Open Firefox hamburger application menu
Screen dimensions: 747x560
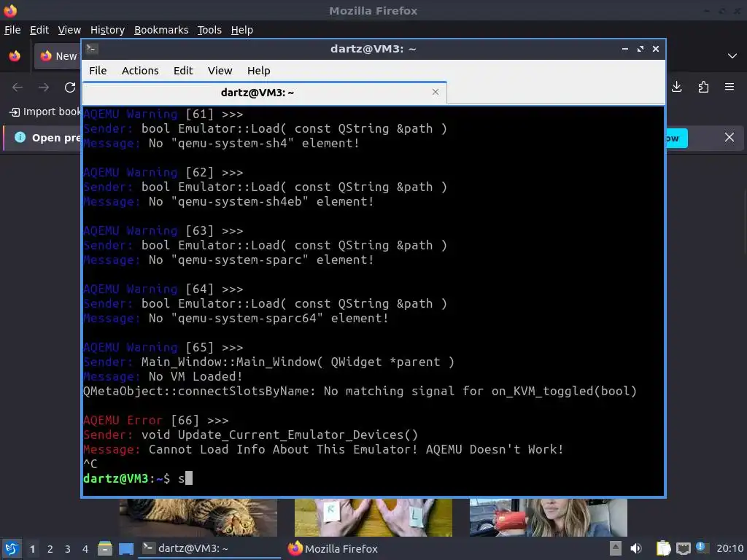point(729,87)
